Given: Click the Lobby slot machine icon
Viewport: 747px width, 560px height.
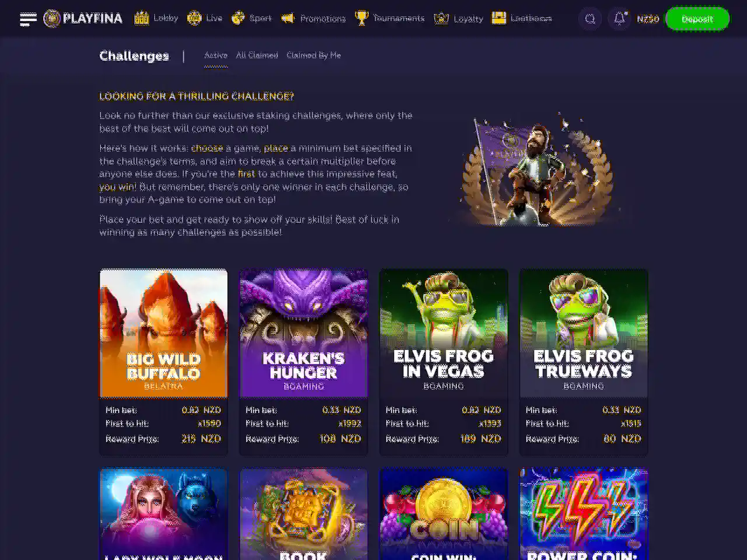Looking at the screenshot, I should click(x=141, y=18).
